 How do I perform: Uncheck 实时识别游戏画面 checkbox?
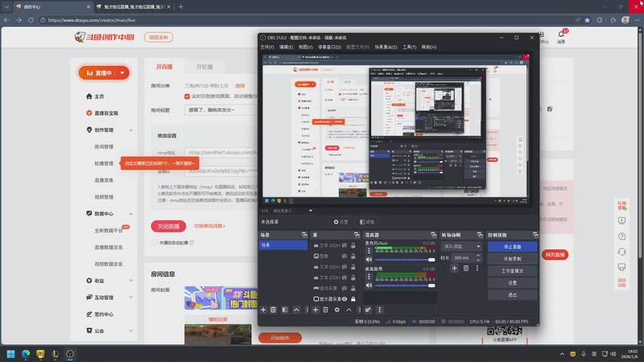point(188,97)
